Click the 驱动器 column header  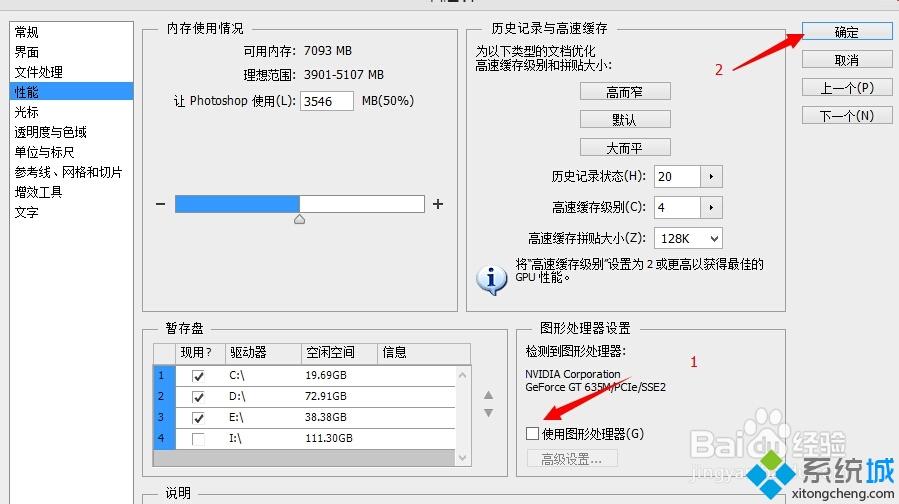[x=263, y=353]
